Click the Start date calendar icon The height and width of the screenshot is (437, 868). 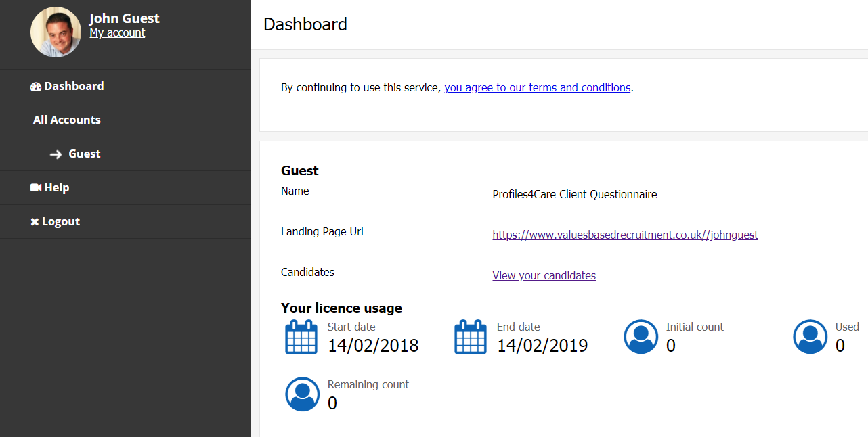[301, 337]
